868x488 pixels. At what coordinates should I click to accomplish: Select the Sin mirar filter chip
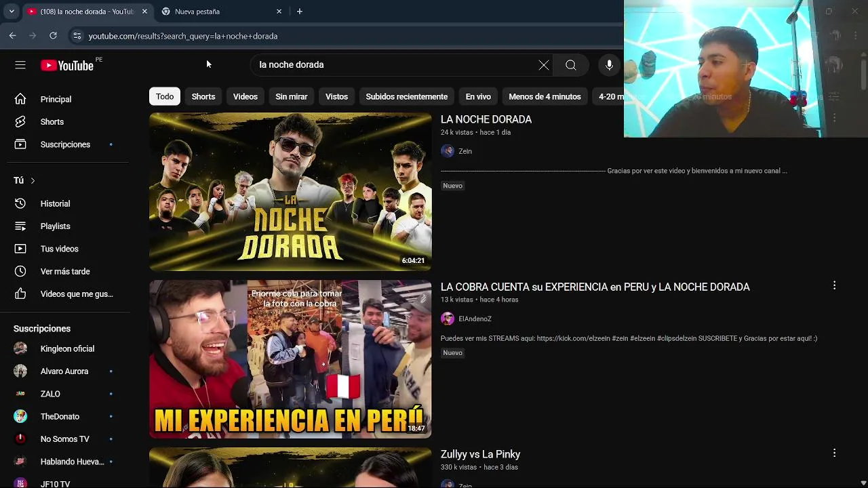(292, 97)
